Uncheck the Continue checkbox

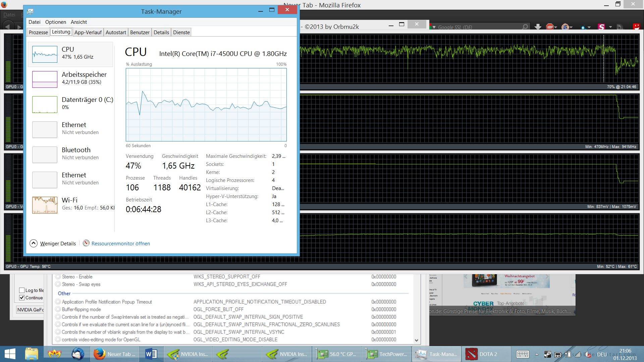(22, 298)
